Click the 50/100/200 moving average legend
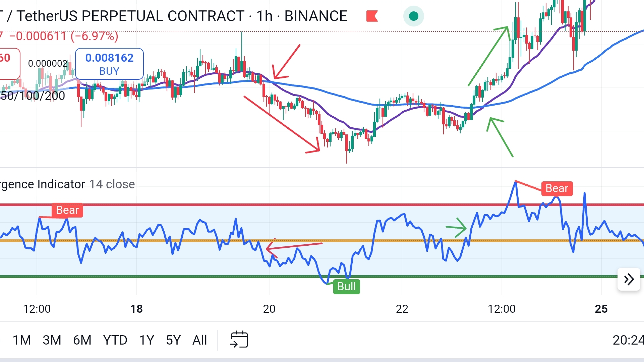This screenshot has width=644, height=362. [x=33, y=96]
